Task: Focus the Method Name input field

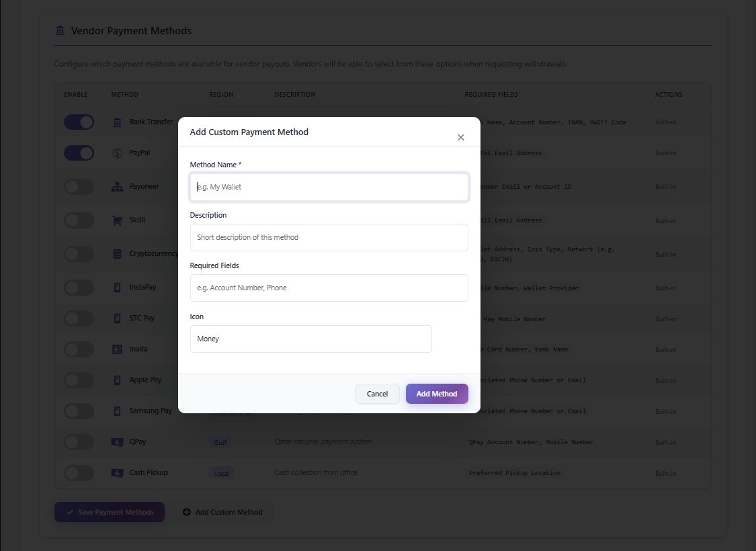Action: pos(329,187)
